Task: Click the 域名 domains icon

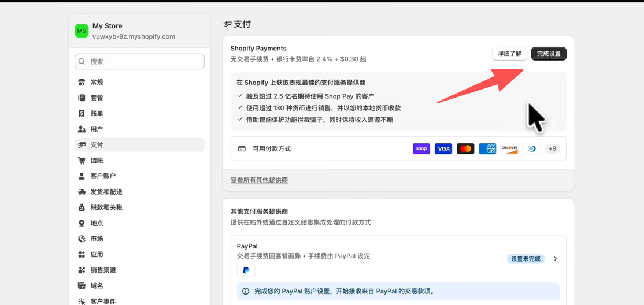Action: tap(82, 286)
